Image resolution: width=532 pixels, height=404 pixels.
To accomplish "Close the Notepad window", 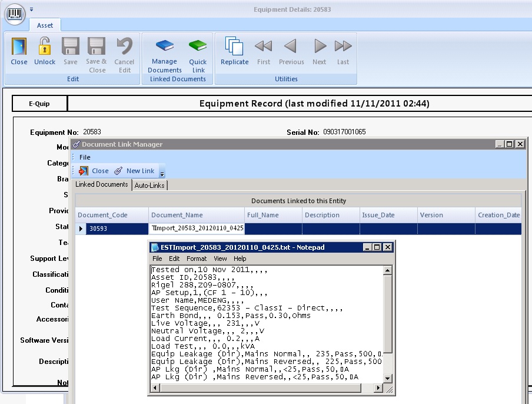I will tap(387, 247).
